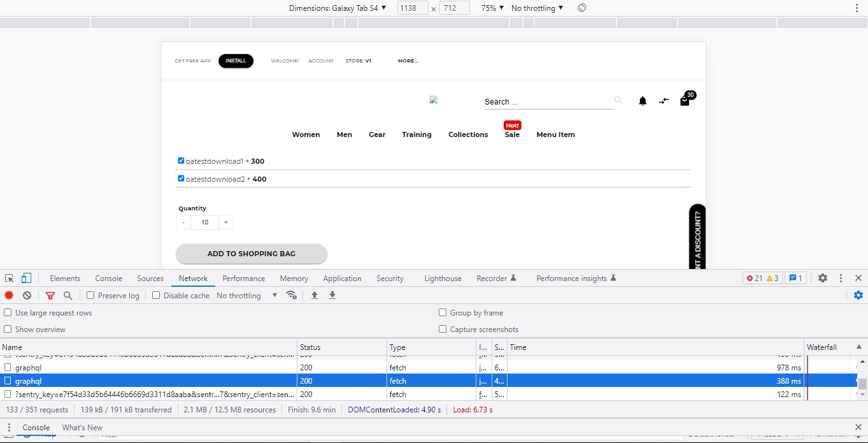868x443 pixels.
Task: Click the export HAR download arrow
Action: (x=332, y=295)
